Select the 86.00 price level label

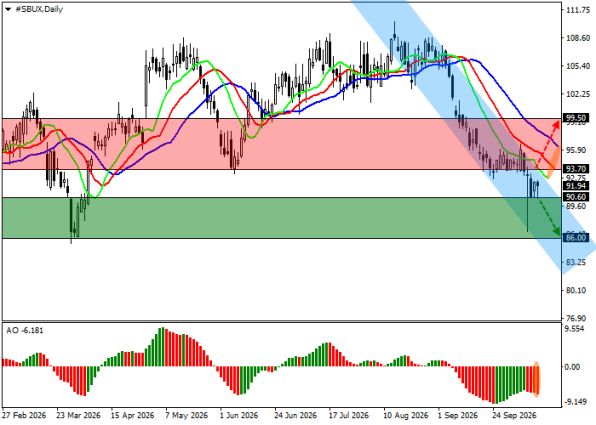click(575, 238)
